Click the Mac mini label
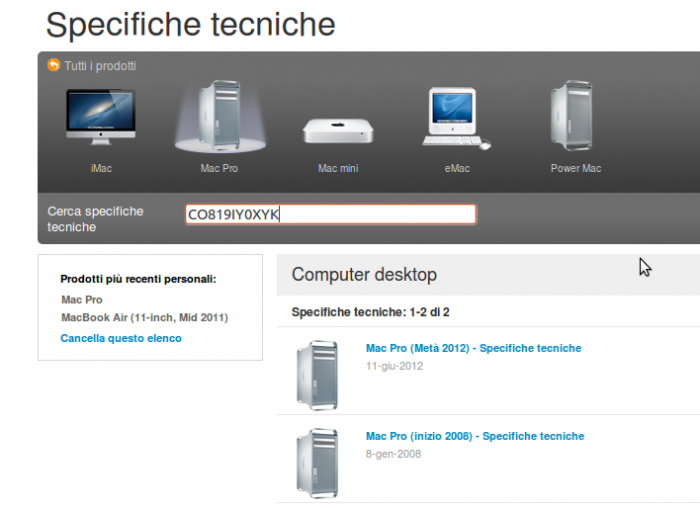Screen dimensions: 700x514 (338, 168)
